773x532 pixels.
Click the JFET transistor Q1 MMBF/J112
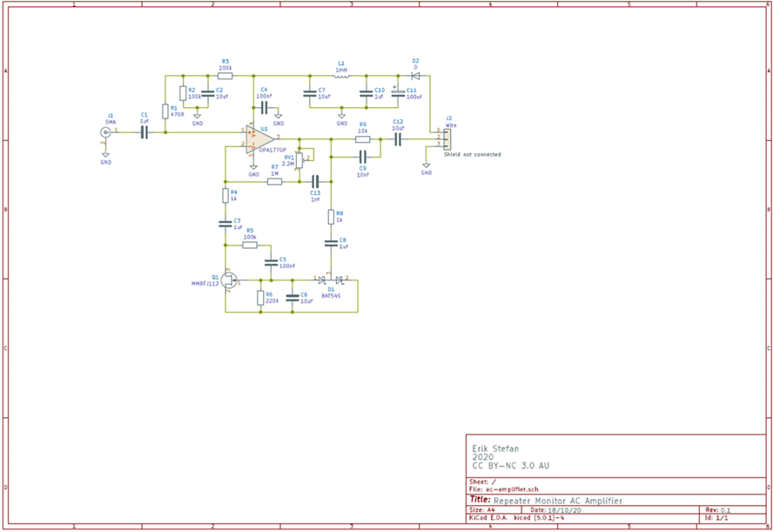point(229,280)
